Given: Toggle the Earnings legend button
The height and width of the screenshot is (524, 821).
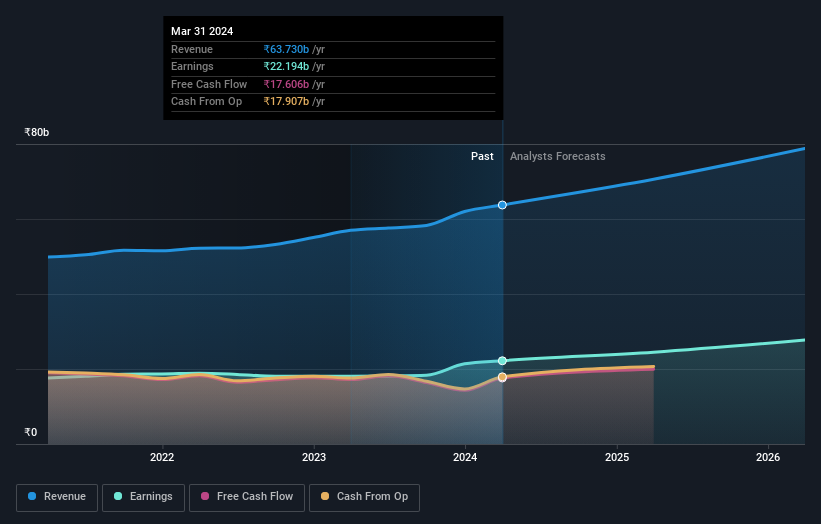Looking at the screenshot, I should coord(143,497).
